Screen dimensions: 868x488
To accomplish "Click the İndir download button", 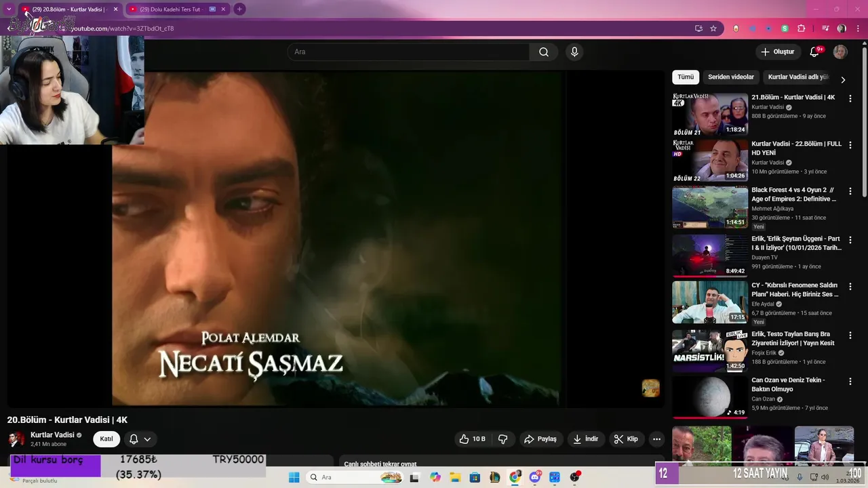I will pyautogui.click(x=586, y=439).
